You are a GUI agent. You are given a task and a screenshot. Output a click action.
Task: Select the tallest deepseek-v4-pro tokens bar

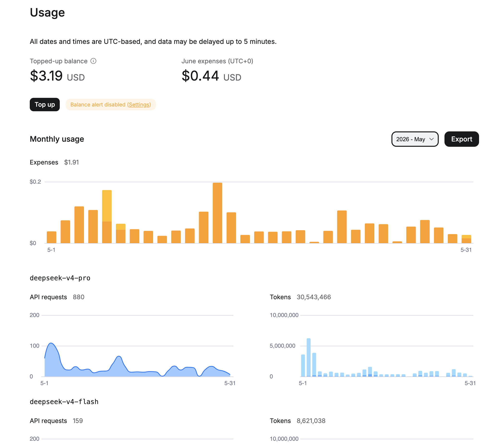[x=308, y=357]
